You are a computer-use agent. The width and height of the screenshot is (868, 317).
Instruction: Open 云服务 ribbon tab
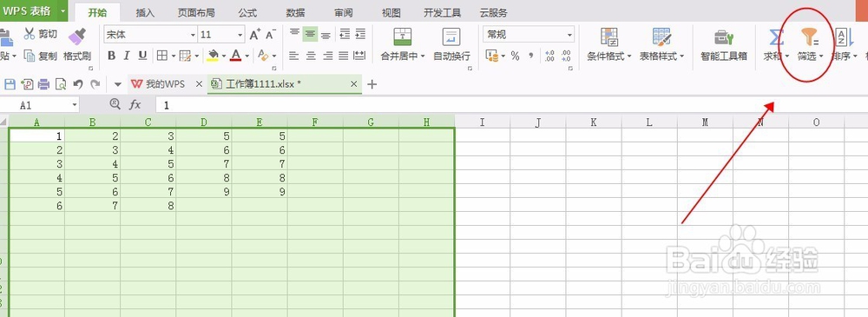pyautogui.click(x=493, y=13)
